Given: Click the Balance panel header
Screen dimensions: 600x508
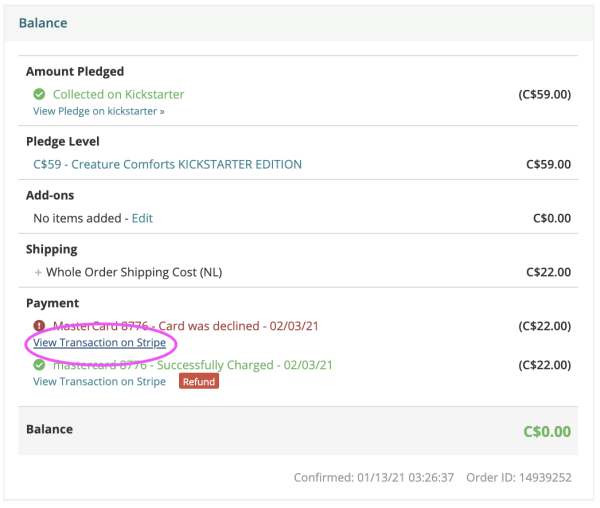Looking at the screenshot, I should pyautogui.click(x=43, y=22).
